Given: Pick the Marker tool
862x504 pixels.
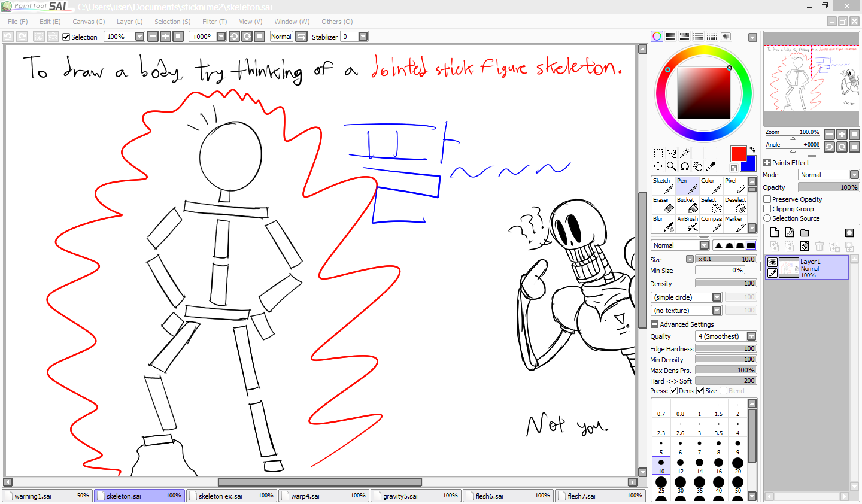Looking at the screenshot, I should pos(736,224).
